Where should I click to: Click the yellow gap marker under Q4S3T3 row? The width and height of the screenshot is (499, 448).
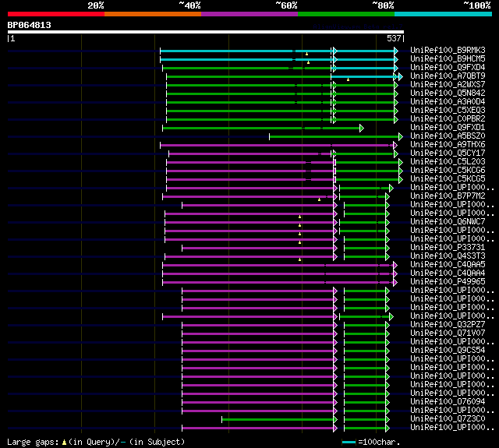(299, 259)
